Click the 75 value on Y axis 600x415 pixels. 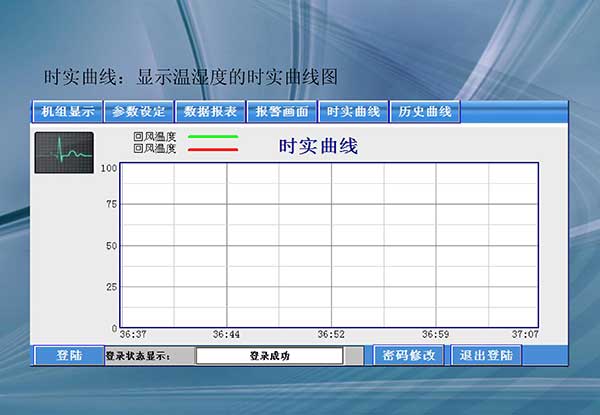pyautogui.click(x=111, y=204)
